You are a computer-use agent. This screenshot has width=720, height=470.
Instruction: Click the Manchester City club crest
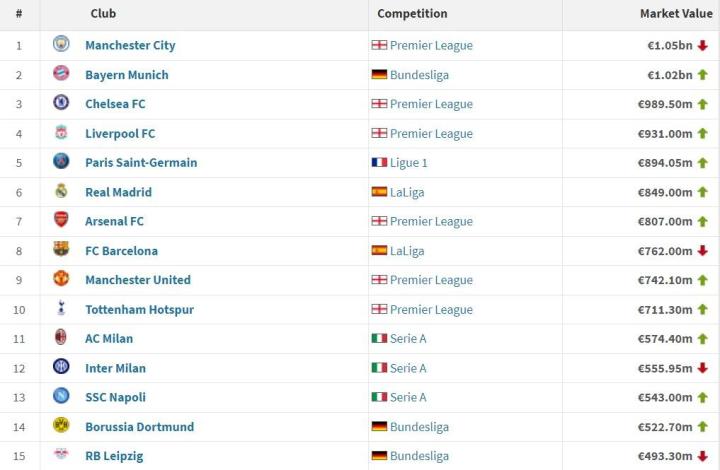pos(61,44)
